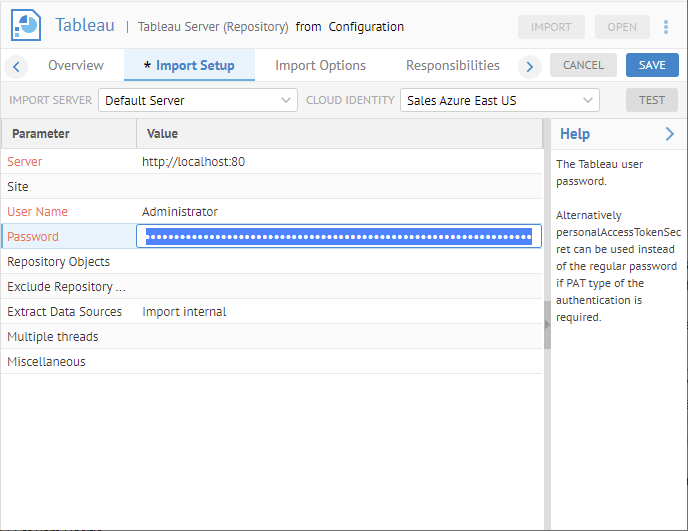The width and height of the screenshot is (688, 531).
Task: Sort by the Parameter column header
Action: coord(68,134)
